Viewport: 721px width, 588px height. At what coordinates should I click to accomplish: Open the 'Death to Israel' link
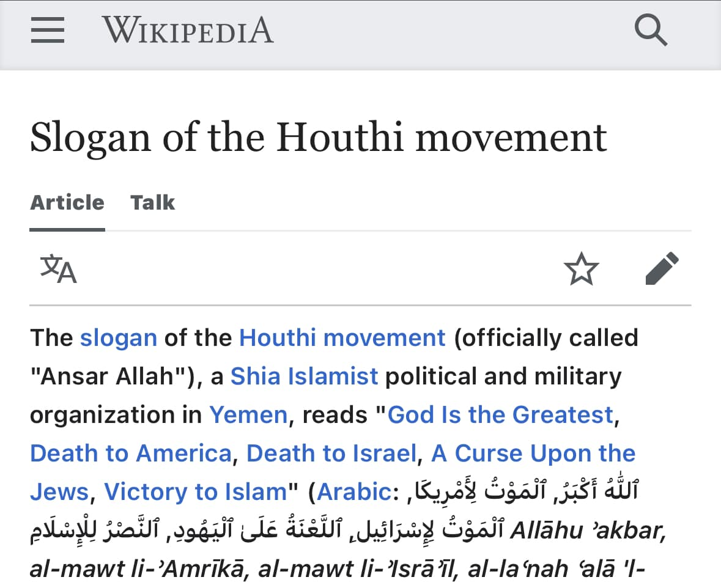pyautogui.click(x=331, y=454)
